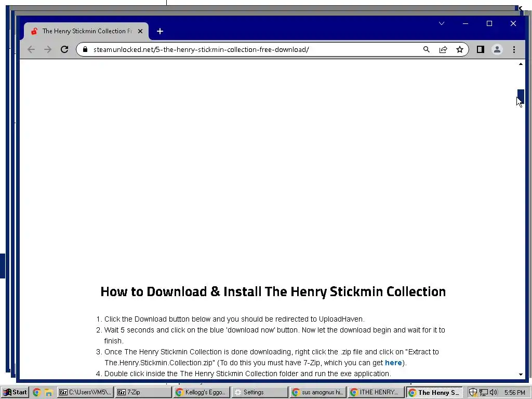Share this page using share icon

coord(443,49)
